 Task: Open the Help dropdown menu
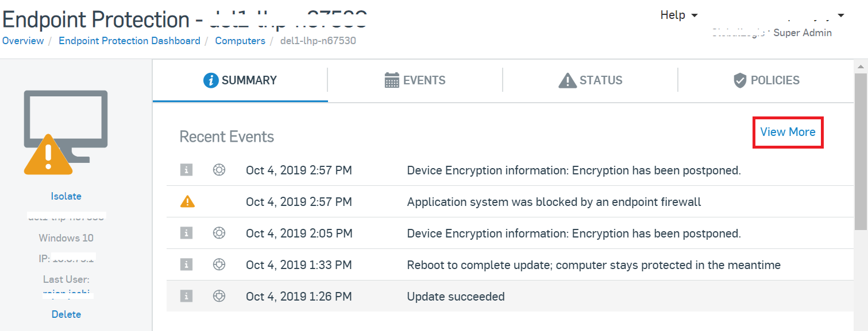click(x=678, y=15)
